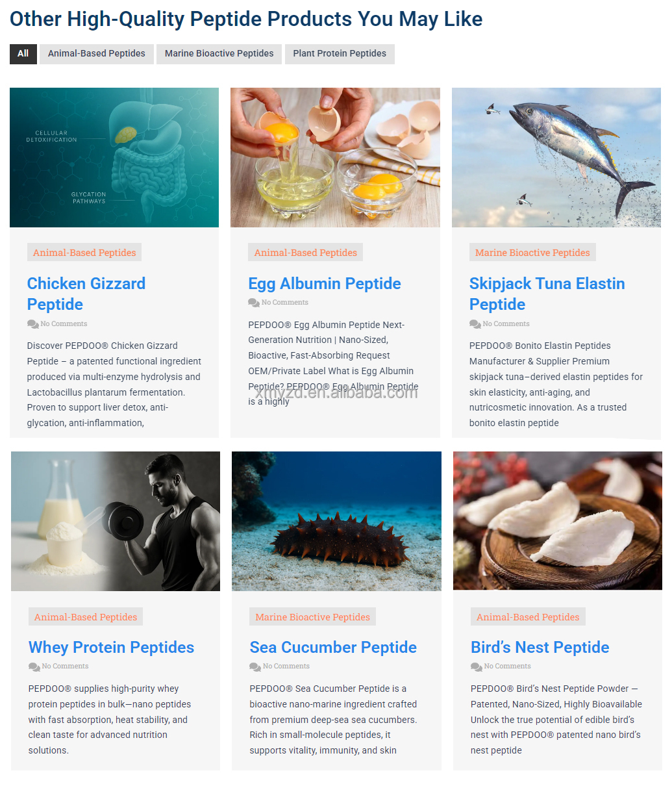Select the All filter tab
This screenshot has height=786, width=672.
pyautogui.click(x=23, y=54)
